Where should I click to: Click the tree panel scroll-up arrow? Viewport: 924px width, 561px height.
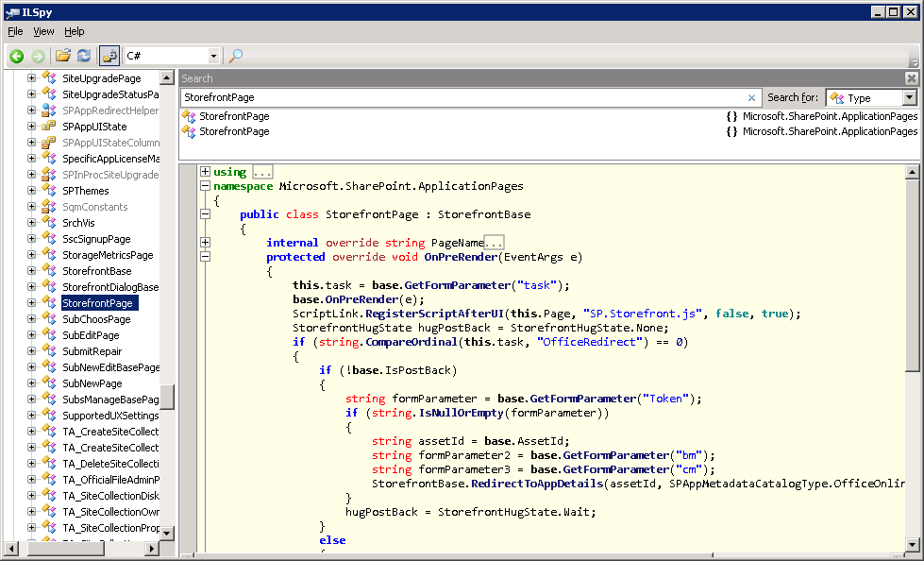[167, 77]
